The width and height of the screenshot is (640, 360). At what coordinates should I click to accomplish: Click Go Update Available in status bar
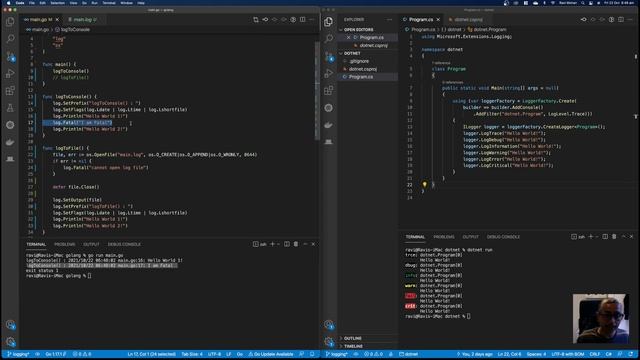pos(271,354)
